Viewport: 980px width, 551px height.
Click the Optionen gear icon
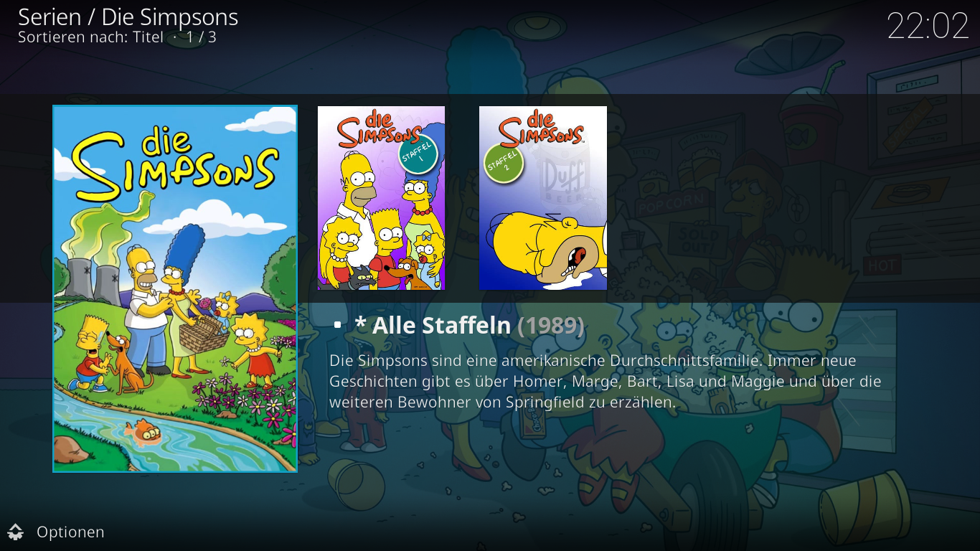click(x=15, y=532)
